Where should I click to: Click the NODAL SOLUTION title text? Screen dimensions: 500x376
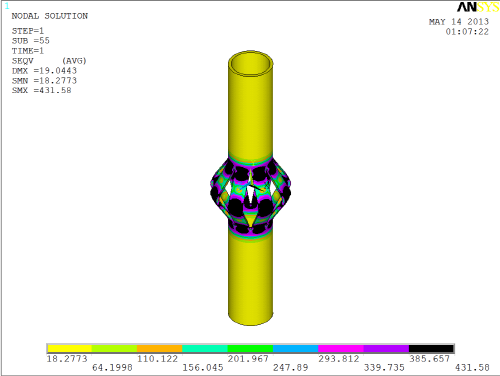click(x=50, y=16)
